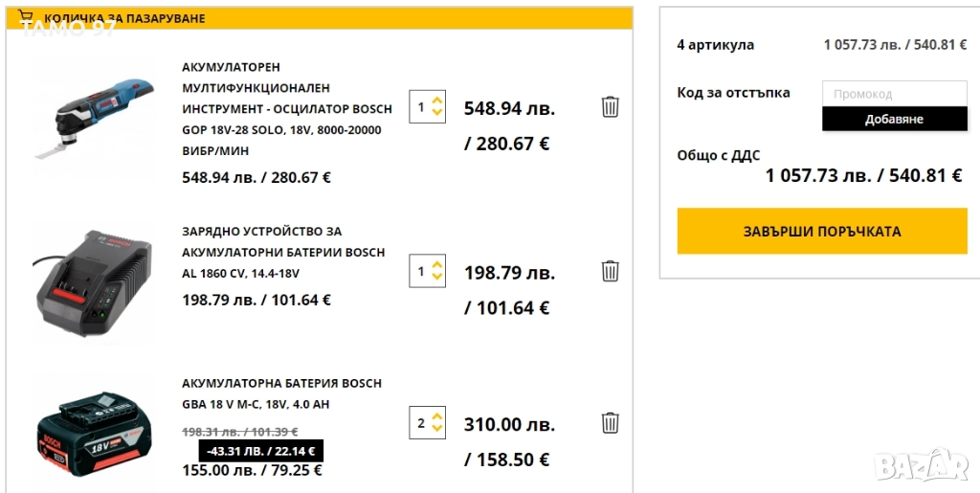
Task: Increase quantity of Bosch GOP oscillator
Action: [437, 100]
